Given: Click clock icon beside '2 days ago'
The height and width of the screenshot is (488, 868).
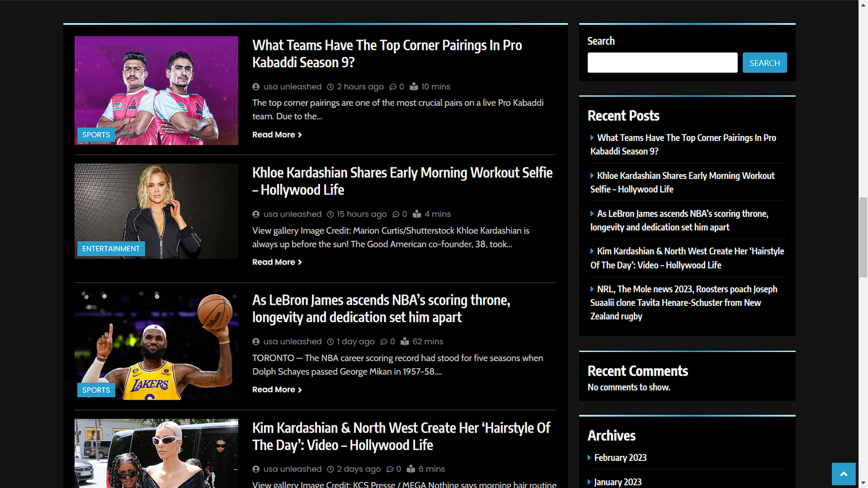Looking at the screenshot, I should click(x=330, y=469).
